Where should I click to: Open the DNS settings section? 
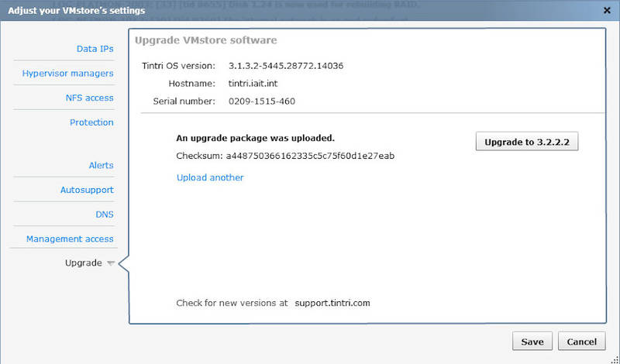(105, 215)
